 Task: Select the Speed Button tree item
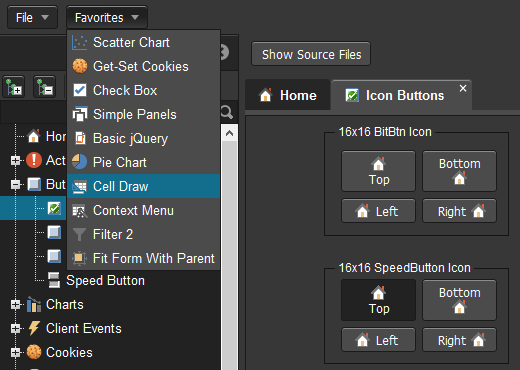coord(105,280)
